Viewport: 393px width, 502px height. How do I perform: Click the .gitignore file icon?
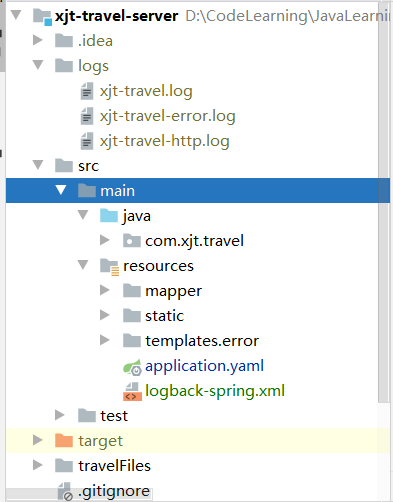pyautogui.click(x=65, y=492)
